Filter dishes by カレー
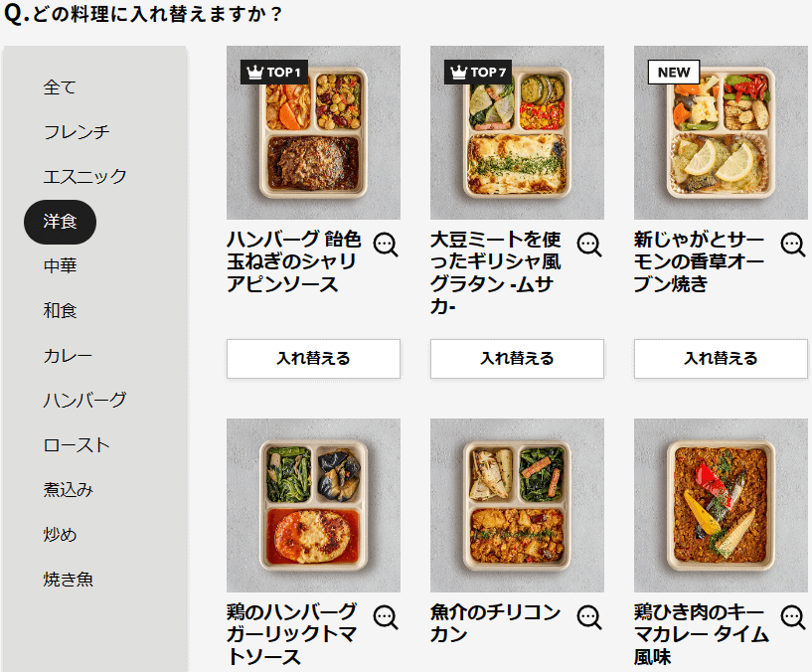The width and height of the screenshot is (812, 672). tap(68, 356)
